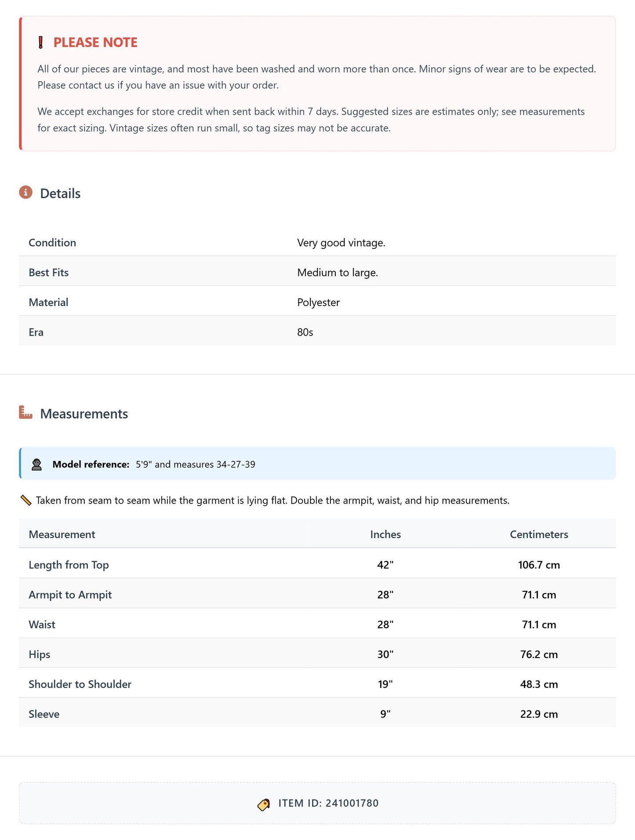The height and width of the screenshot is (840, 635).
Task: Select the Condition row label
Action: coord(52,243)
